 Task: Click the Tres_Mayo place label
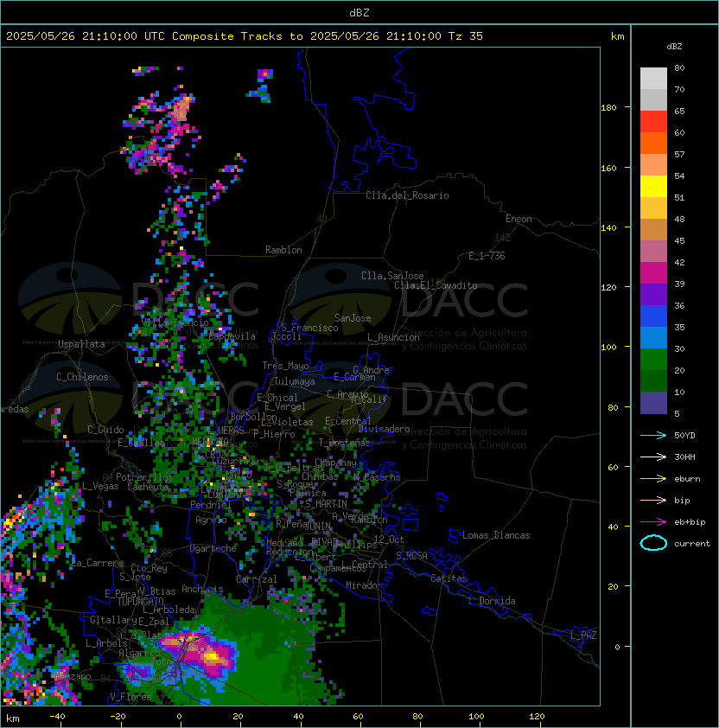coord(285,366)
